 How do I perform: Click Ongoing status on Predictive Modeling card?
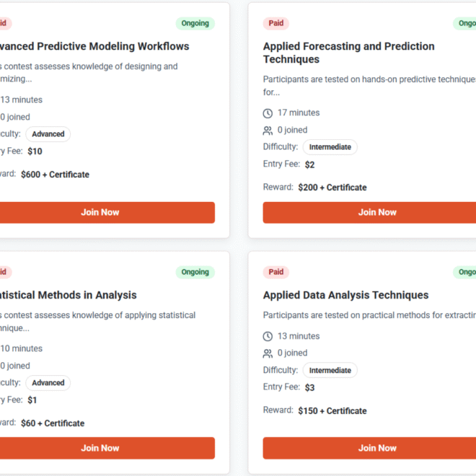pyautogui.click(x=195, y=23)
